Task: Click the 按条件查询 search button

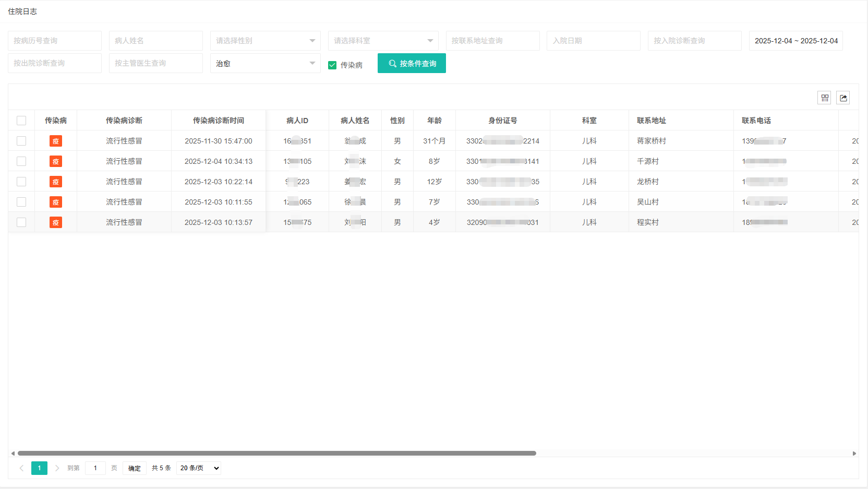Action: (412, 63)
